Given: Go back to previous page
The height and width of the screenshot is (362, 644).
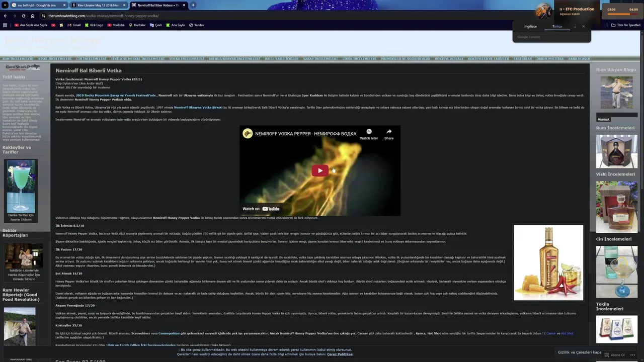Looking at the screenshot, I should click(6, 16).
